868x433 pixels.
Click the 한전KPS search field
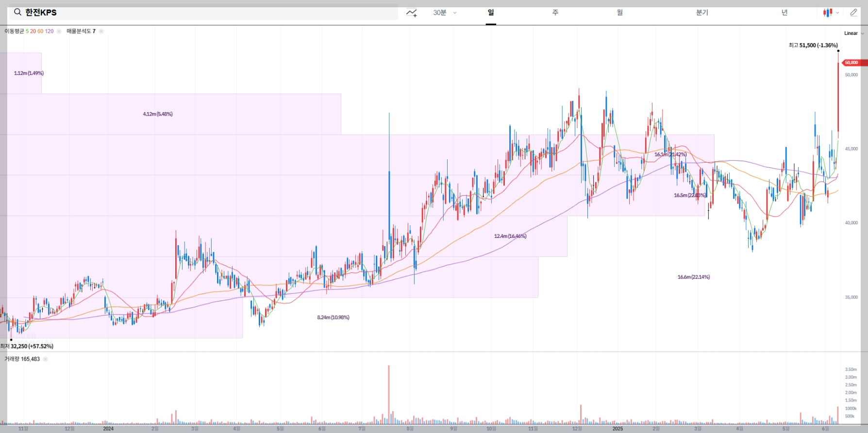[x=203, y=13]
